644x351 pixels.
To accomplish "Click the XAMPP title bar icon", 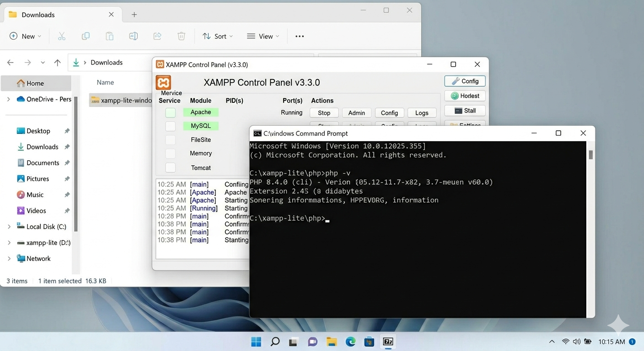I will (x=160, y=64).
